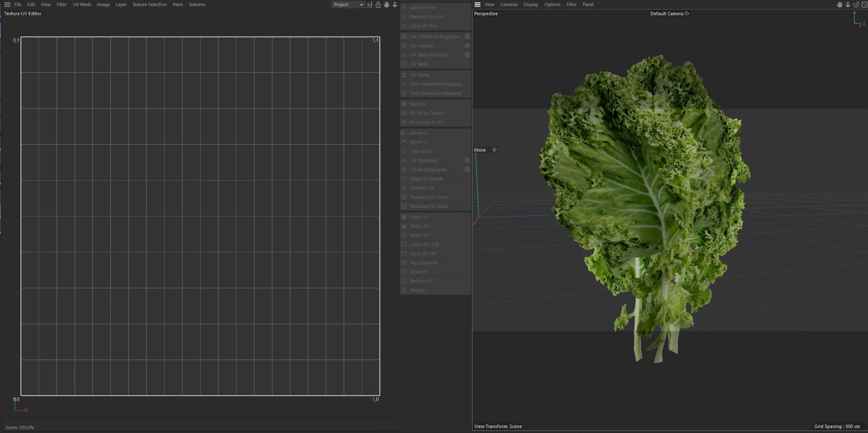Run the Remap command
Screen dimensions: 868x433
click(418, 290)
